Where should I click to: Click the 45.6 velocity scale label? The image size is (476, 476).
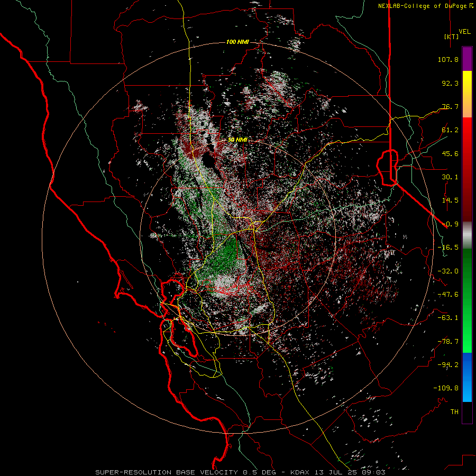tap(450, 153)
